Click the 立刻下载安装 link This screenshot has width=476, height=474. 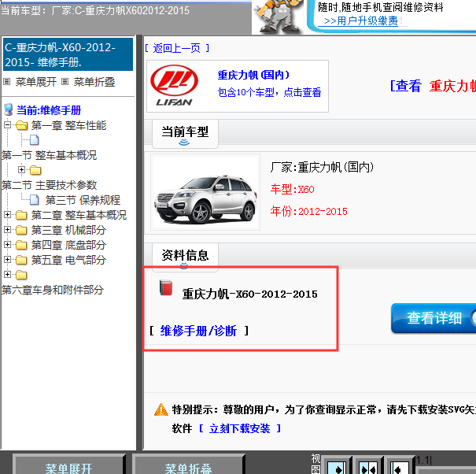(x=239, y=428)
